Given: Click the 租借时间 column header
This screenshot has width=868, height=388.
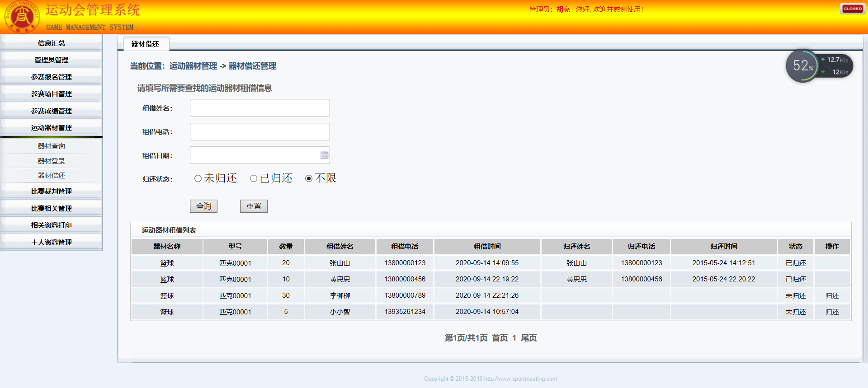Looking at the screenshot, I should click(487, 247).
